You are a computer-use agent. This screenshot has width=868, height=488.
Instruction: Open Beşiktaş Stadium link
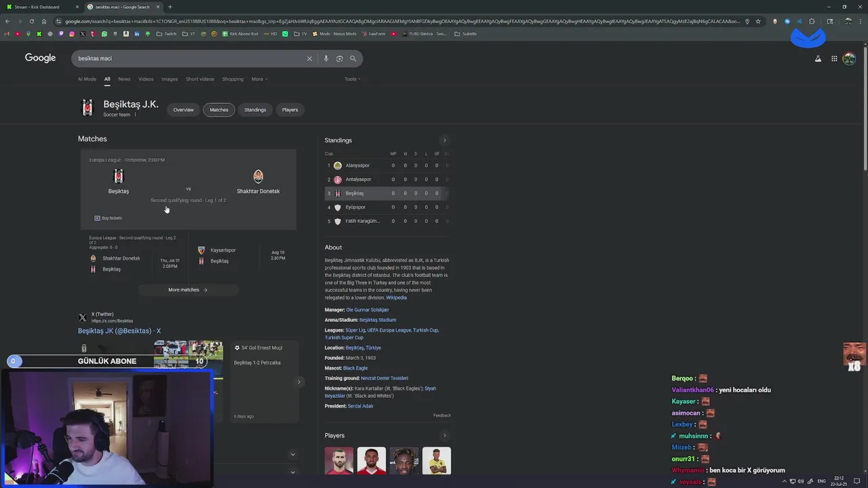(x=378, y=320)
